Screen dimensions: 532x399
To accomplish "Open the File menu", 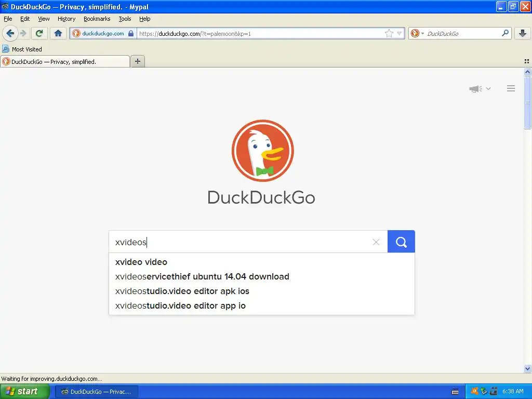I will [x=8, y=19].
